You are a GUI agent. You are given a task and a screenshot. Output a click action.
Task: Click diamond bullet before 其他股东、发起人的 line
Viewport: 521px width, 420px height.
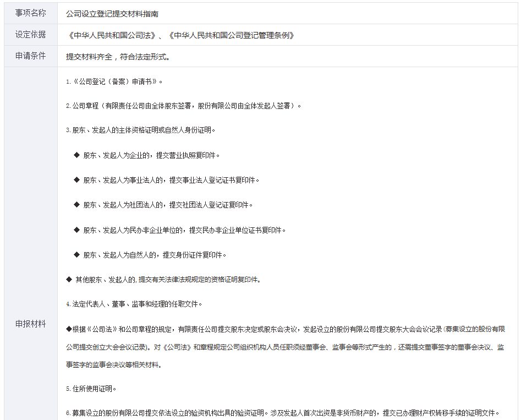pos(69,280)
